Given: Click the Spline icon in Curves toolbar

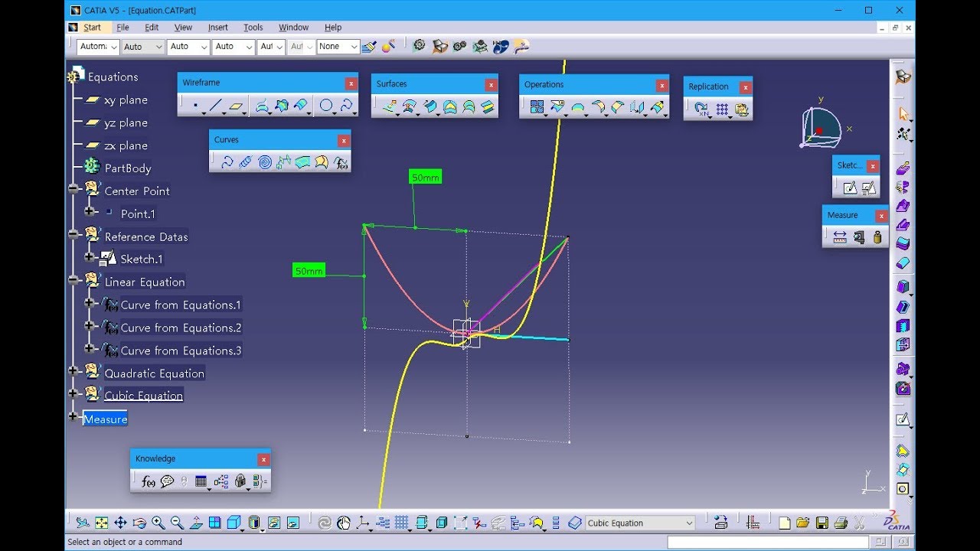Looking at the screenshot, I should click(227, 162).
